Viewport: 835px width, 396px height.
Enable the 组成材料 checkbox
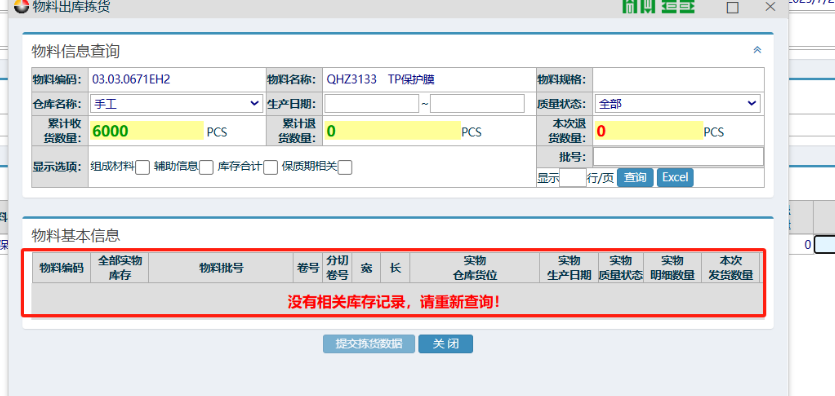tap(142, 168)
